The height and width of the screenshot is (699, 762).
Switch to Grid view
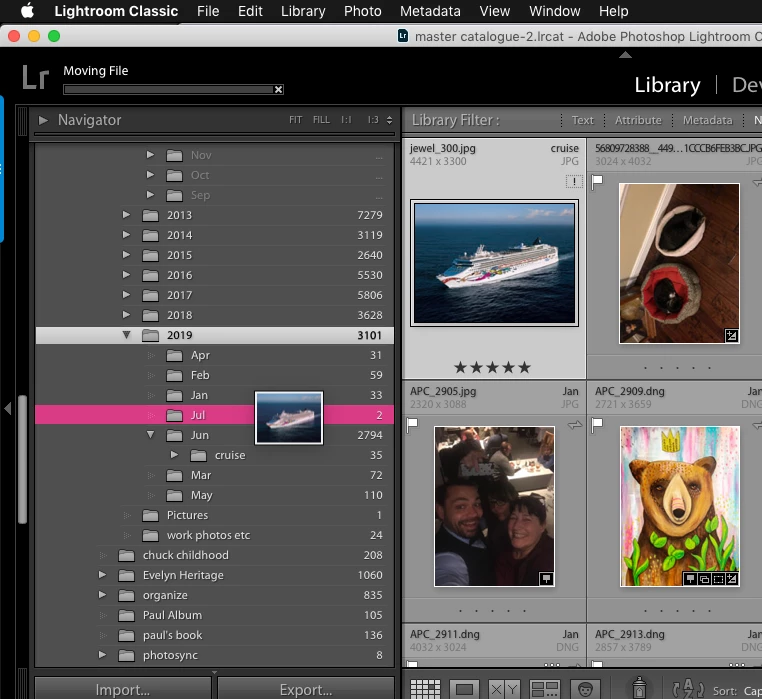point(425,689)
